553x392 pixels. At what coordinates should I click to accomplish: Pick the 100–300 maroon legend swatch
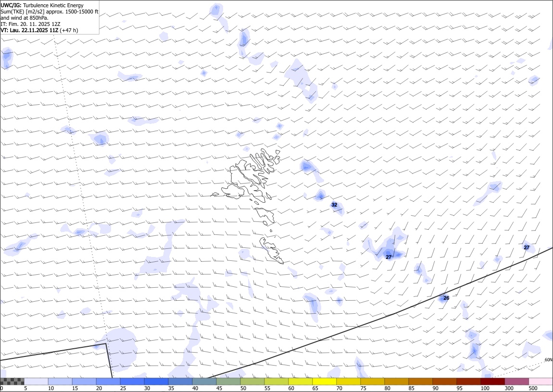(492, 381)
